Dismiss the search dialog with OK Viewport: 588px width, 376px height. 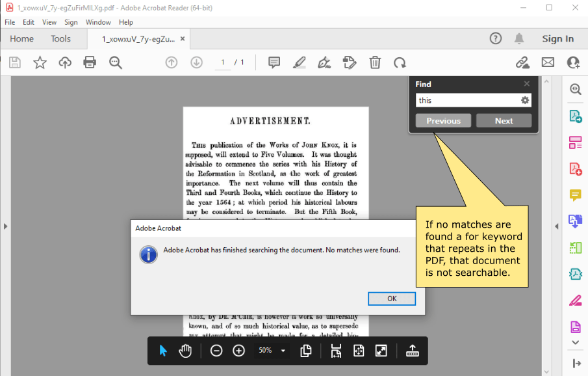pos(392,298)
